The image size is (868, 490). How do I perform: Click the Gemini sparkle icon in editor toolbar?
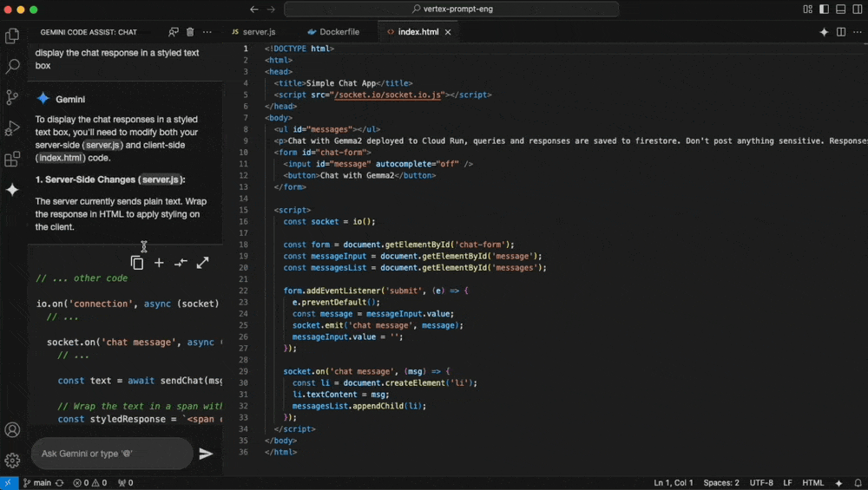824,32
